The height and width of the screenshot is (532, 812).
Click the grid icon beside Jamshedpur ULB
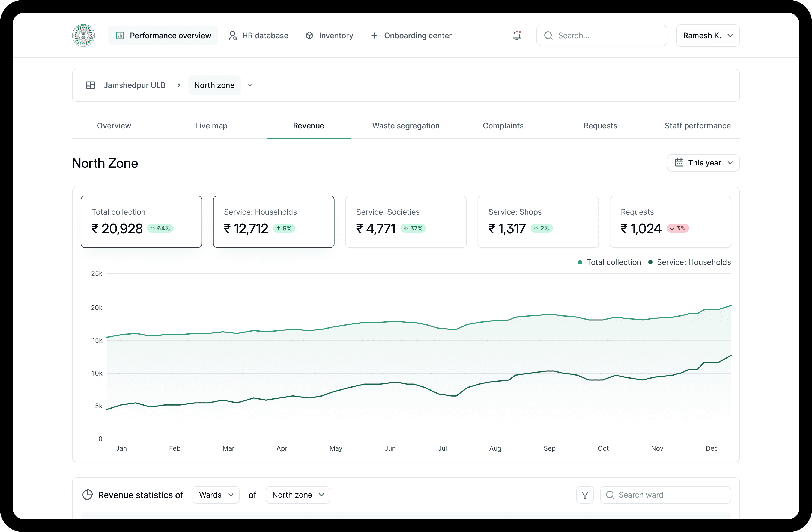click(90, 85)
